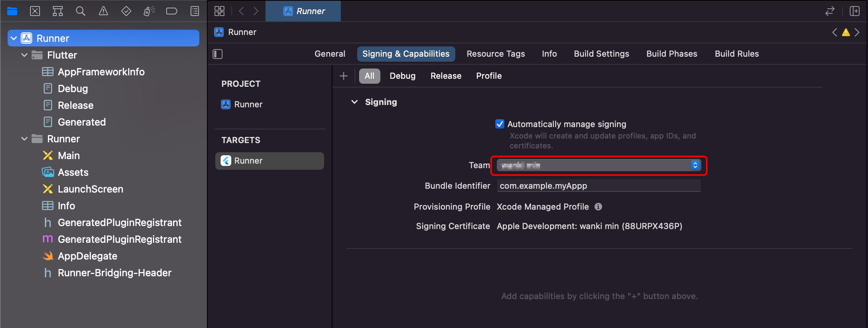
Task: Open the Project navigator folder icon
Action: (12, 11)
